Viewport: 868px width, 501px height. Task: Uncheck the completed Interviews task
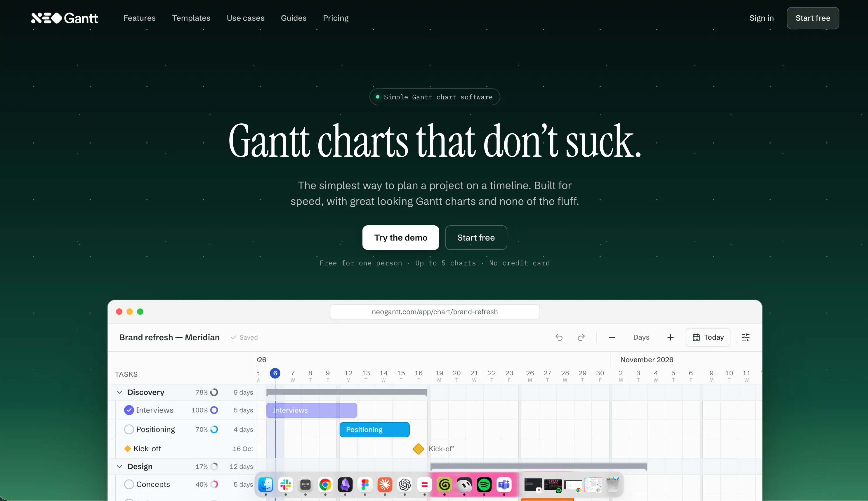pyautogui.click(x=129, y=410)
